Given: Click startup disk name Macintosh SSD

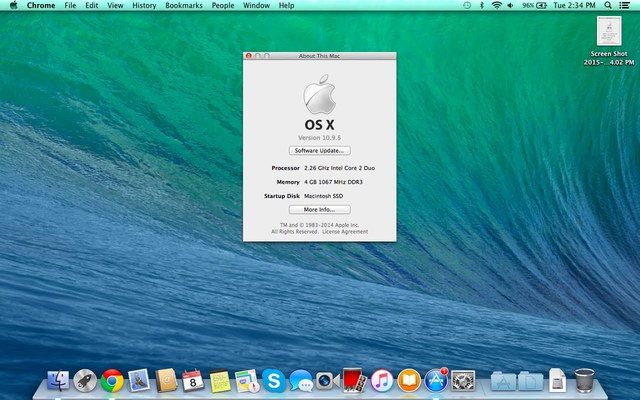Looking at the screenshot, I should (x=324, y=196).
